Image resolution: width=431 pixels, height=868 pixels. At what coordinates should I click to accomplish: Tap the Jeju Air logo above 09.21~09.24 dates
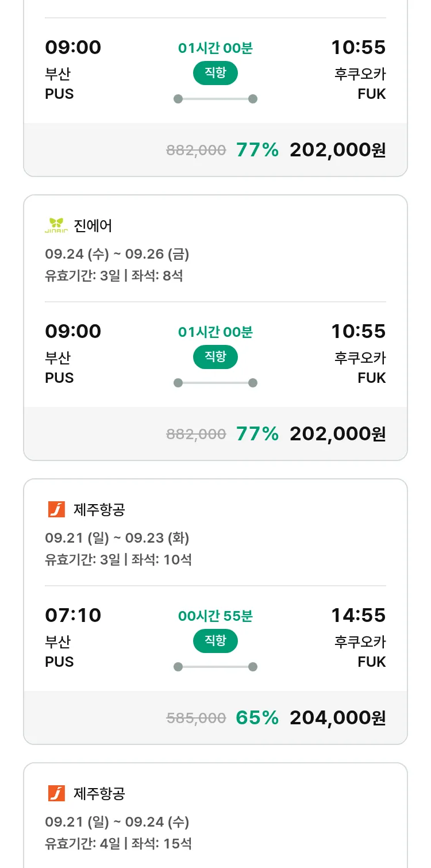[56, 793]
